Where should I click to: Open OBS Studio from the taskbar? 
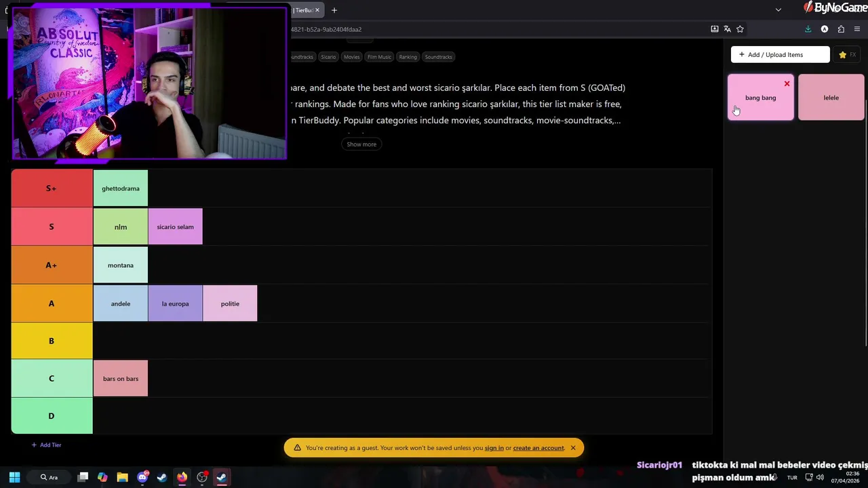202,477
